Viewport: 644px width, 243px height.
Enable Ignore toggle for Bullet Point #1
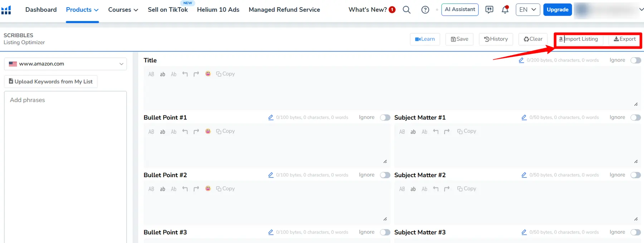(x=385, y=117)
